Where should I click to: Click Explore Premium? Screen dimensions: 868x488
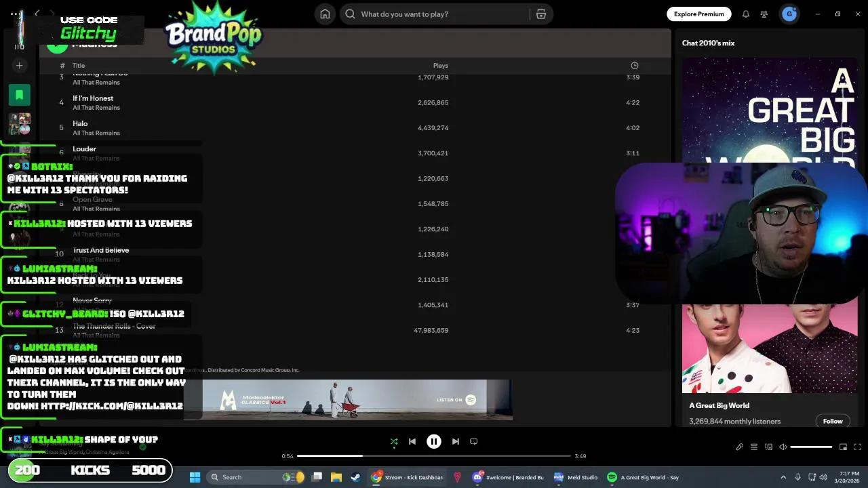(x=698, y=14)
